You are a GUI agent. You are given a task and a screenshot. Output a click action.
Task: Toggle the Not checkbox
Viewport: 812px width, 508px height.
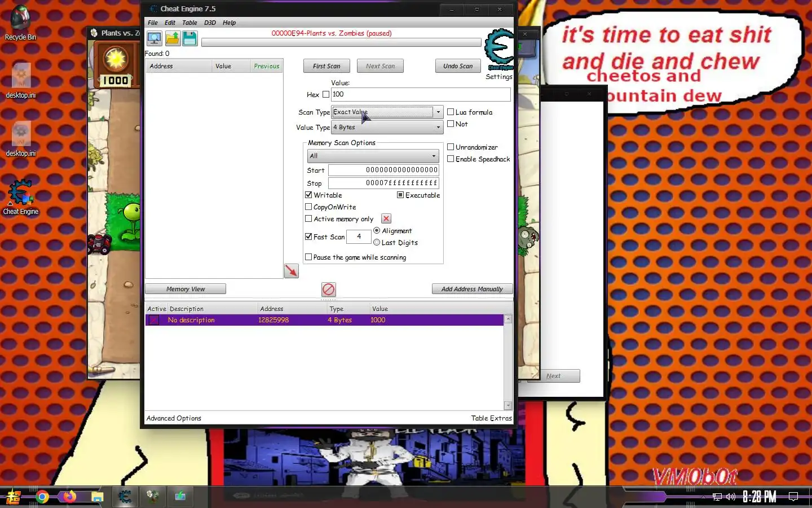451,124
